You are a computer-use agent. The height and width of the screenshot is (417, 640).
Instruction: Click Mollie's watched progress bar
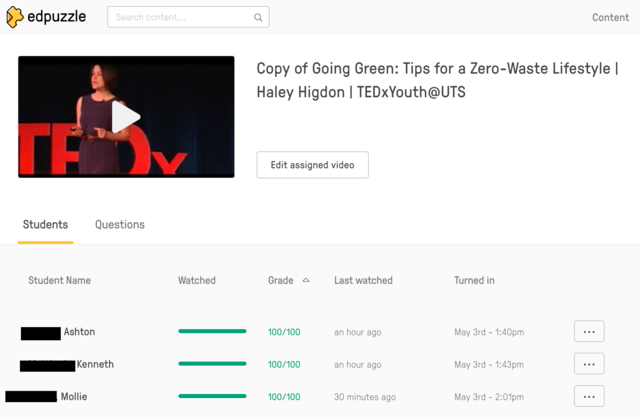[x=212, y=396]
